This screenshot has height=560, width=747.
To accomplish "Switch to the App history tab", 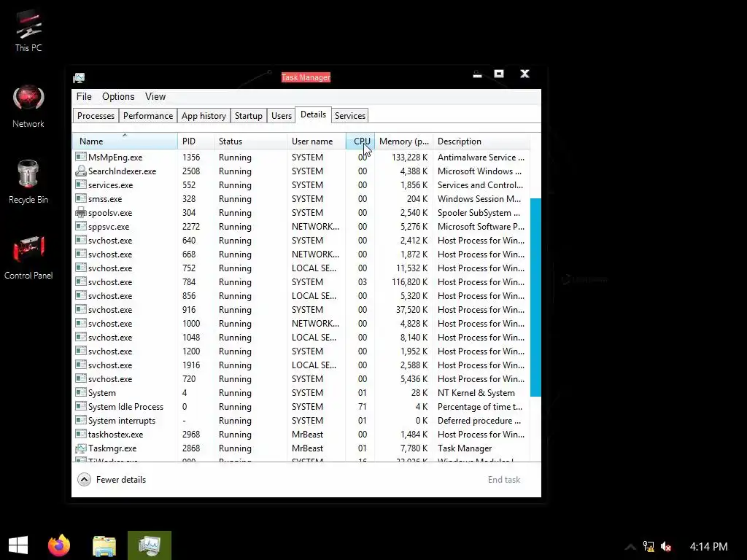I will click(x=204, y=116).
